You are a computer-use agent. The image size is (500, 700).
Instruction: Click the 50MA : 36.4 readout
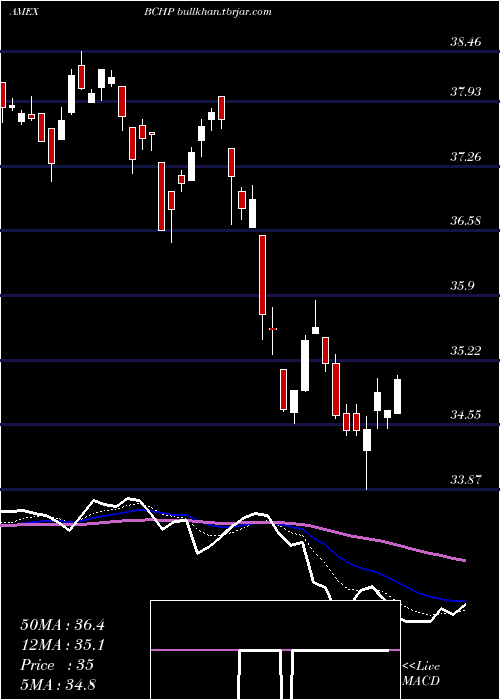coord(62,625)
